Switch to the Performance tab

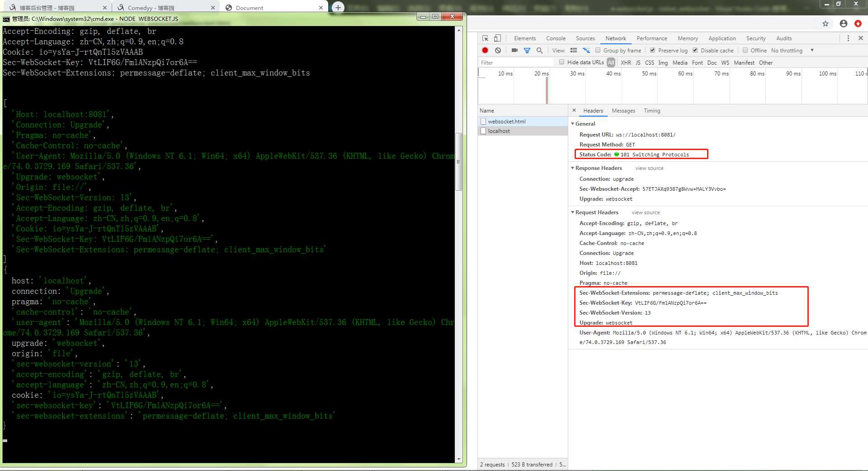click(651, 38)
